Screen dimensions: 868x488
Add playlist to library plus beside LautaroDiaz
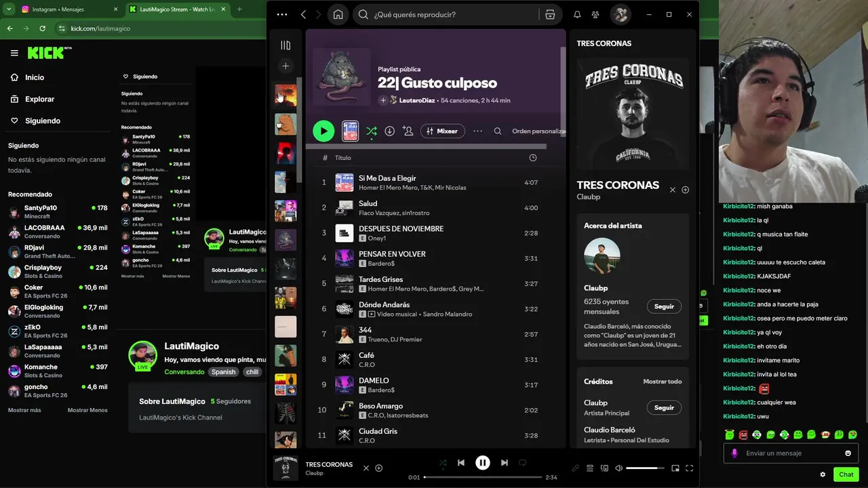pyautogui.click(x=382, y=100)
